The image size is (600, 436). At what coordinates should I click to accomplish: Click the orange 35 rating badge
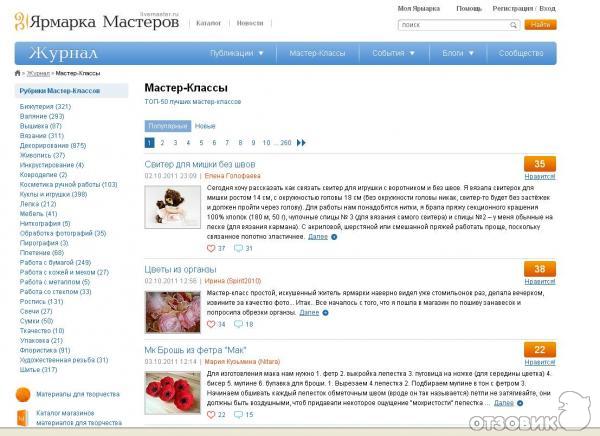point(540,164)
